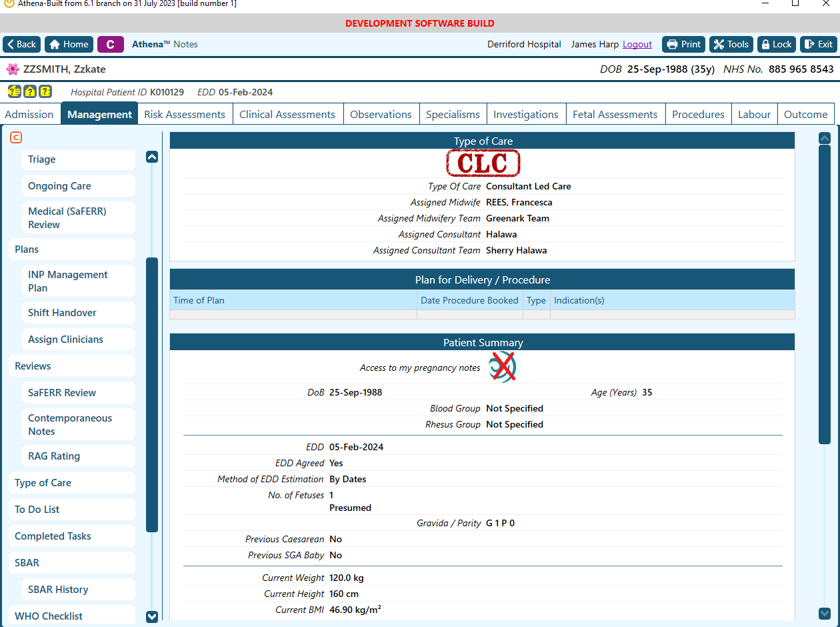Click main panel scroll-down chevron

coord(825,613)
